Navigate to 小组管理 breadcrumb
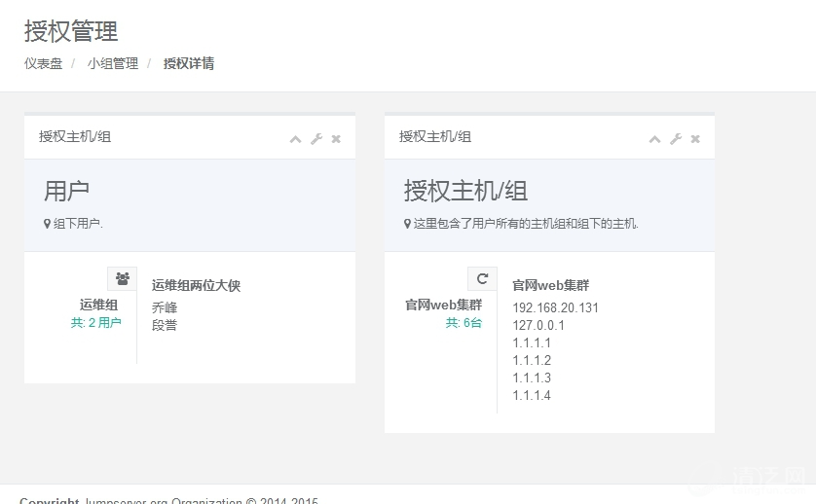This screenshot has height=504, width=816. coord(112,63)
